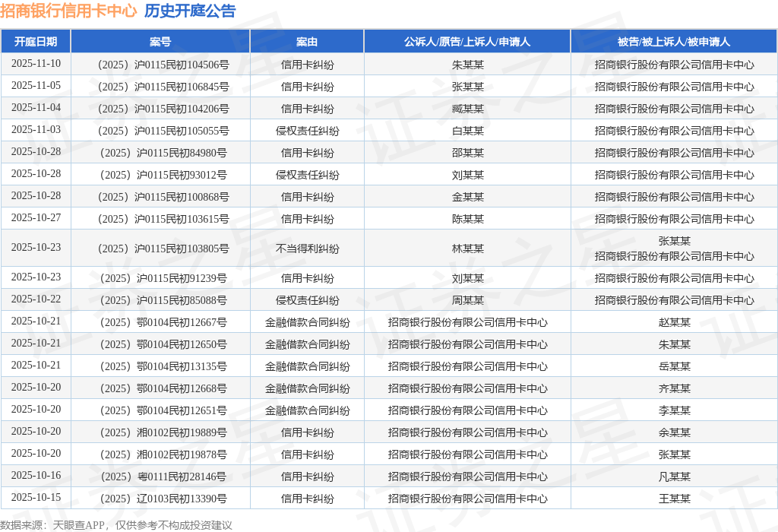The width and height of the screenshot is (778, 532).
Task: Click the 历史开庭公告 heading
Action: click(x=190, y=11)
